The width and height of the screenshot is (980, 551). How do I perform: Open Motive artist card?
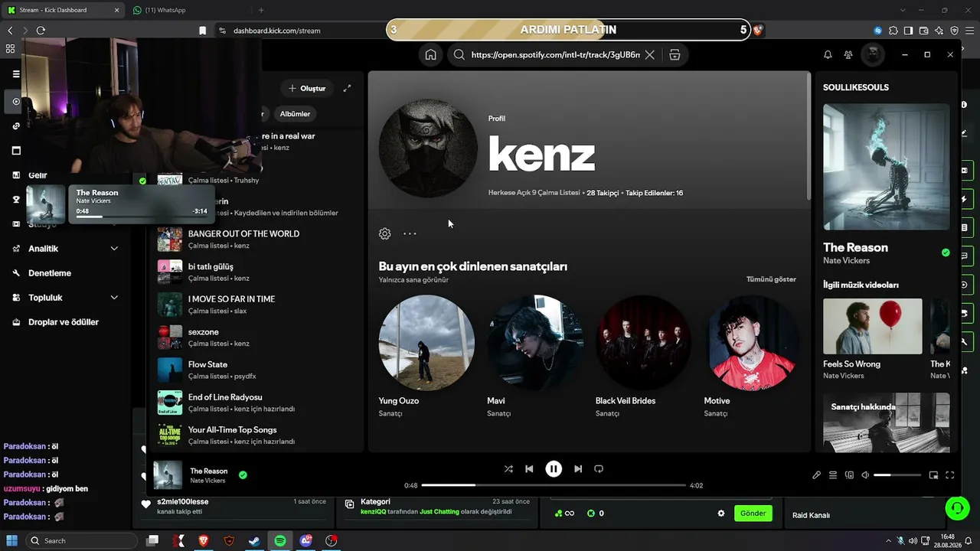click(753, 357)
